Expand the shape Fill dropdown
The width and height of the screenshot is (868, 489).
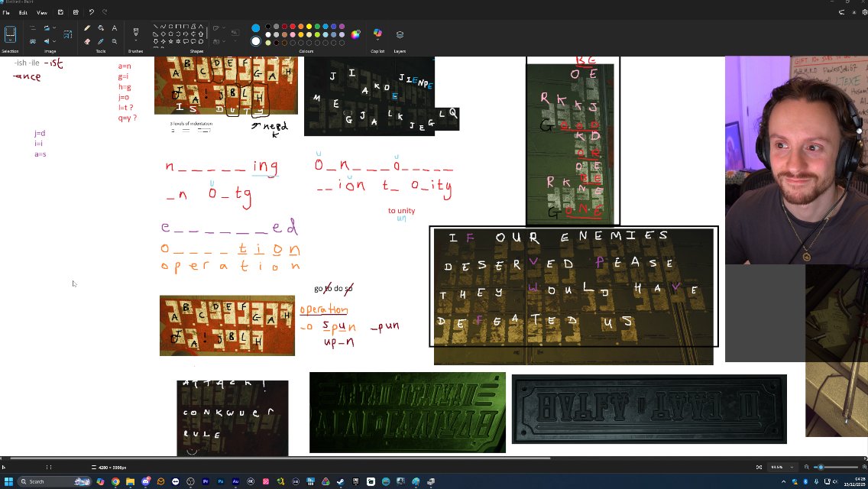pos(222,41)
